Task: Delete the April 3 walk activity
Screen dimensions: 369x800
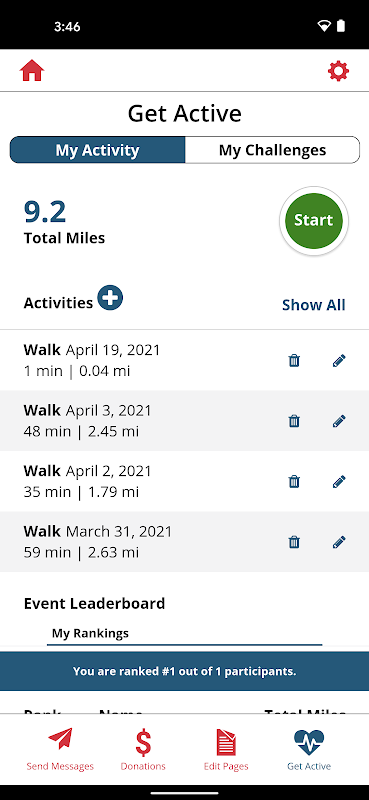Action: coord(294,421)
